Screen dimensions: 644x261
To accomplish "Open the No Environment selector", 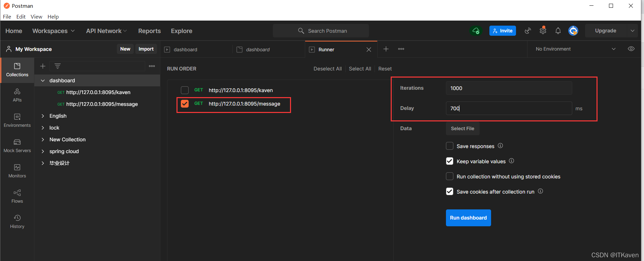I will point(576,49).
